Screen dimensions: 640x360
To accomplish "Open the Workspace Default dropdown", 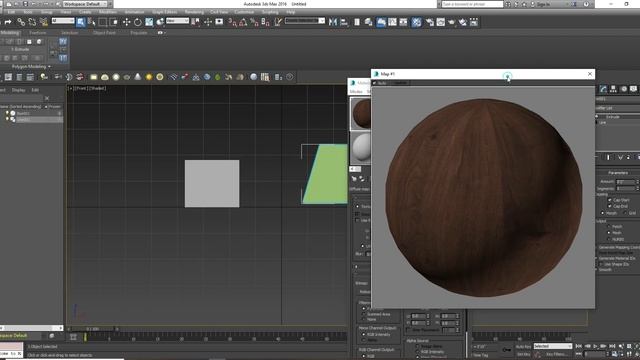I will pos(85,4).
